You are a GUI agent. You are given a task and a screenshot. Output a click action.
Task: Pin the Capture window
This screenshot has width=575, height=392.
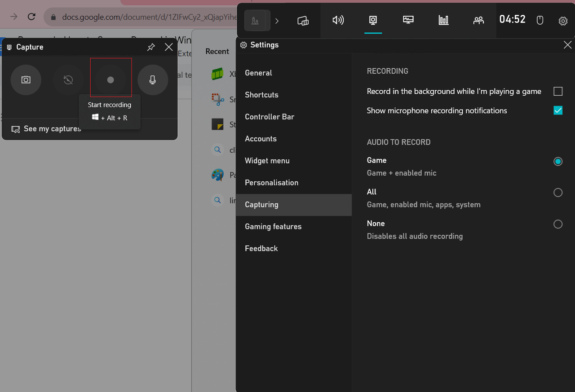tap(151, 47)
